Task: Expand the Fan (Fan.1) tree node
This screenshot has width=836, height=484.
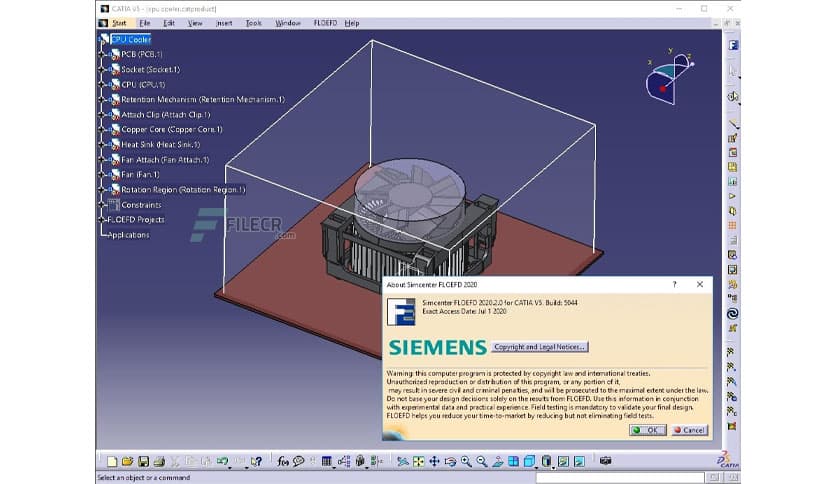Action: click(x=102, y=174)
